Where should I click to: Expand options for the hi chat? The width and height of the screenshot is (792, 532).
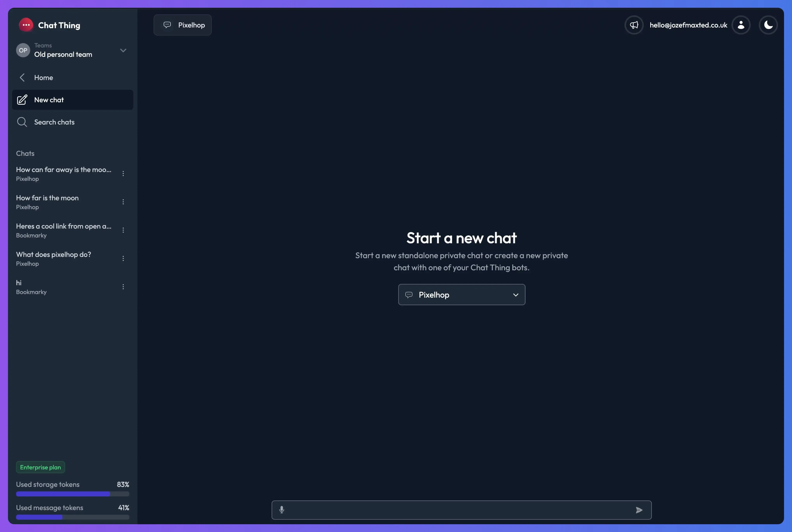pyautogui.click(x=123, y=287)
